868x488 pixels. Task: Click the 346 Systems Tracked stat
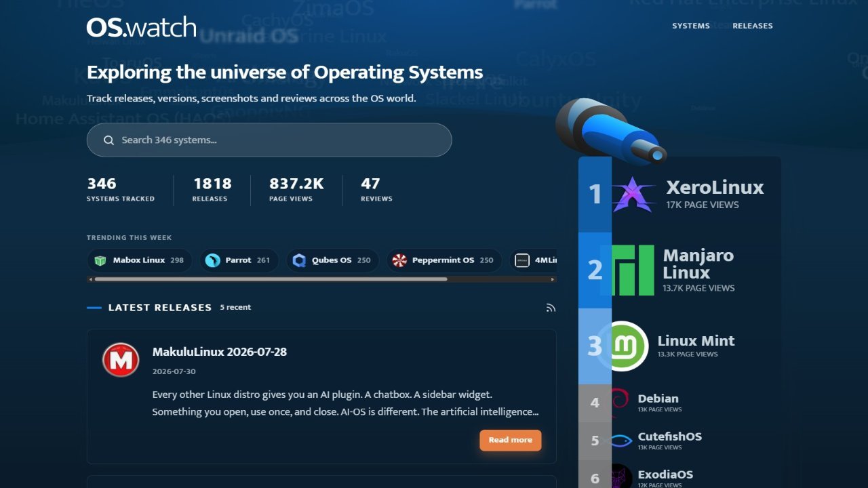[121, 189]
